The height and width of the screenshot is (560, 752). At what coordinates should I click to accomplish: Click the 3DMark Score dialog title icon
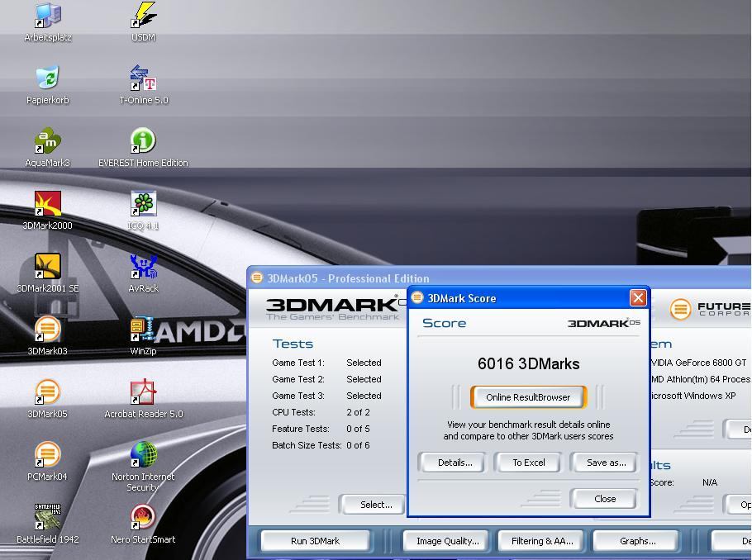(417, 297)
